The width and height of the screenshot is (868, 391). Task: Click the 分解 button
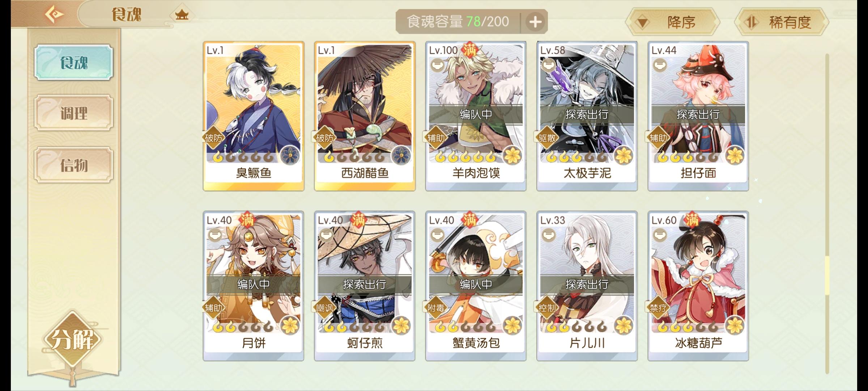point(72,339)
